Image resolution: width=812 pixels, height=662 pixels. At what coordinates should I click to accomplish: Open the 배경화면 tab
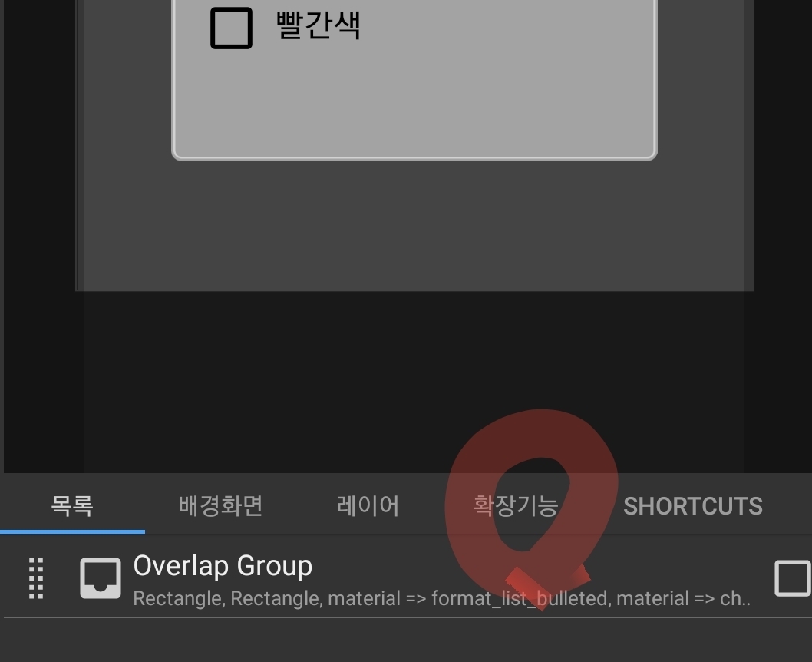point(220,505)
